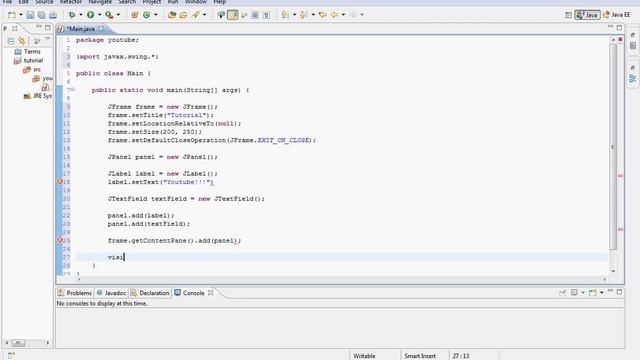Click the 'Smart Insert' status bar entry
Viewport: 640px width, 360px height.
420,356
